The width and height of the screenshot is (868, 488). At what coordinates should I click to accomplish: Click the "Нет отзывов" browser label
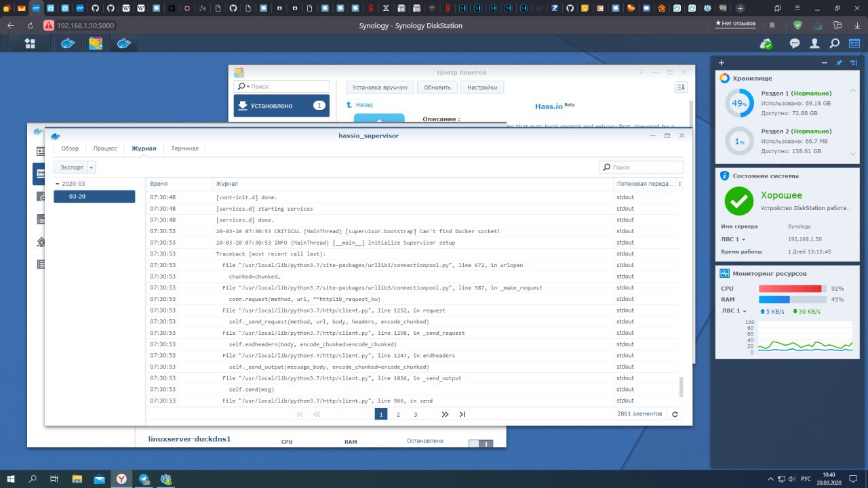point(736,24)
